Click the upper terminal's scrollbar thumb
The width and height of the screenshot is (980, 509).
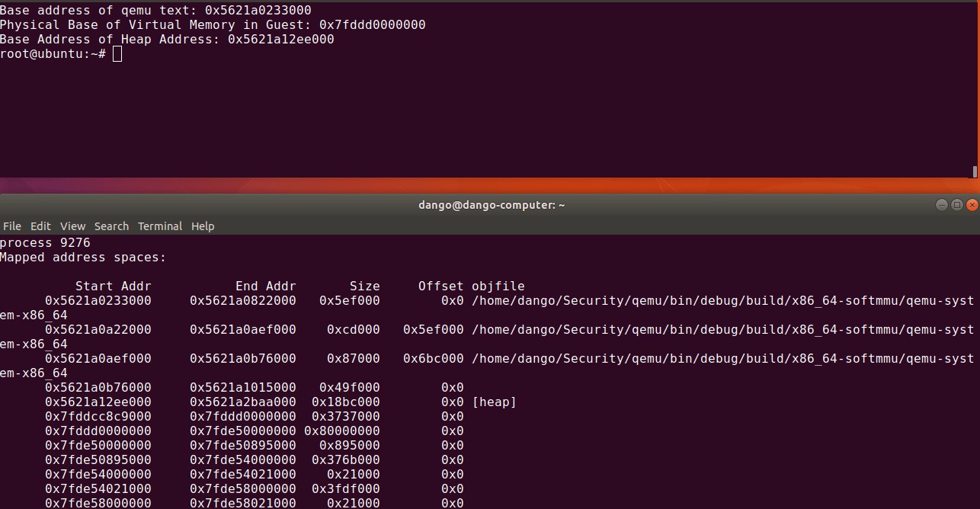click(975, 171)
